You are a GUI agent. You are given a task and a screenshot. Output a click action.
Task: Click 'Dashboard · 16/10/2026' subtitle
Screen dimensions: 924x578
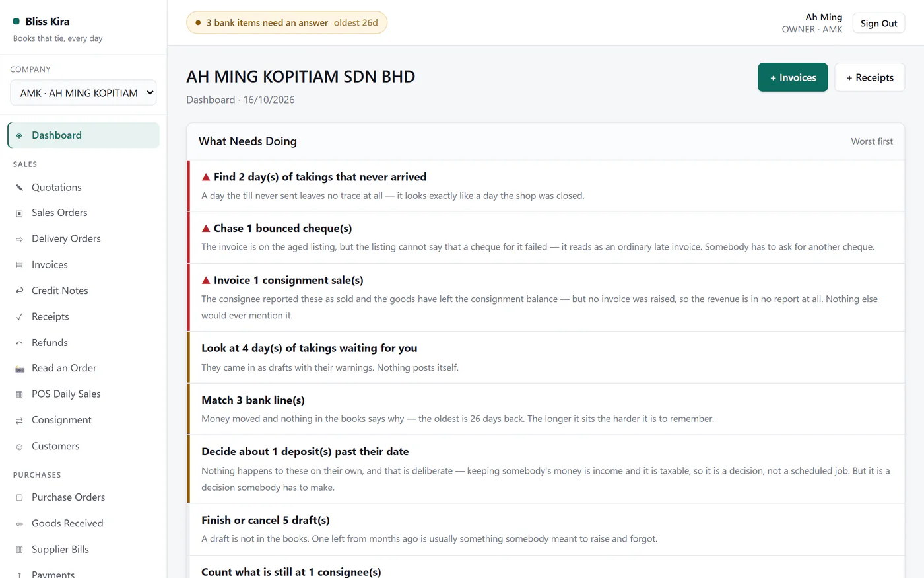pyautogui.click(x=240, y=100)
